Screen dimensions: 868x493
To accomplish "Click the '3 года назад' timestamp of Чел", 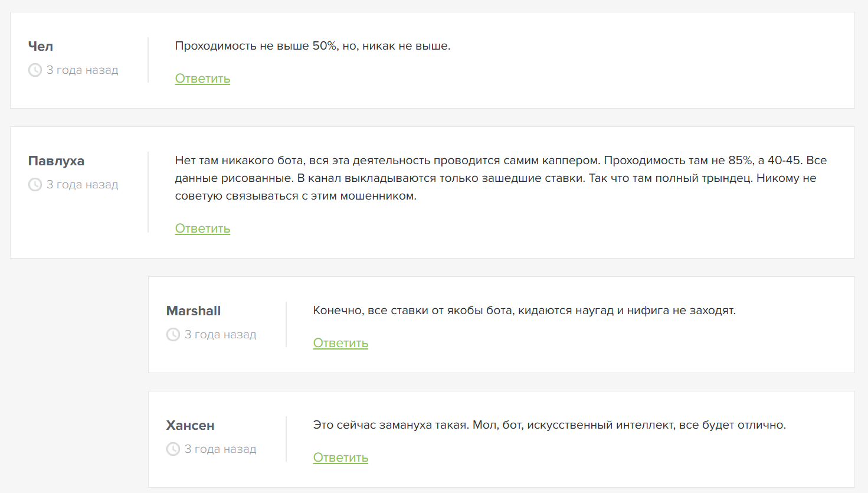I will (x=83, y=70).
